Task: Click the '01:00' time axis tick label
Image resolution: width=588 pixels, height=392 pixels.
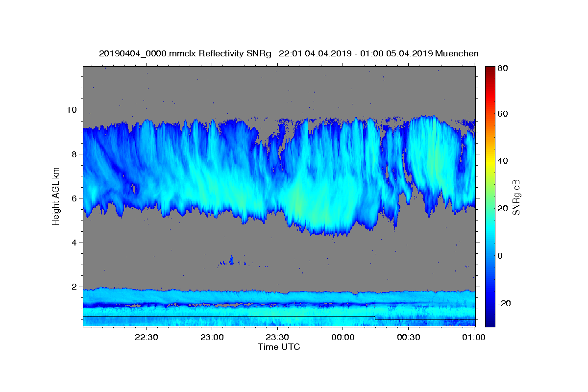Action: tap(474, 338)
